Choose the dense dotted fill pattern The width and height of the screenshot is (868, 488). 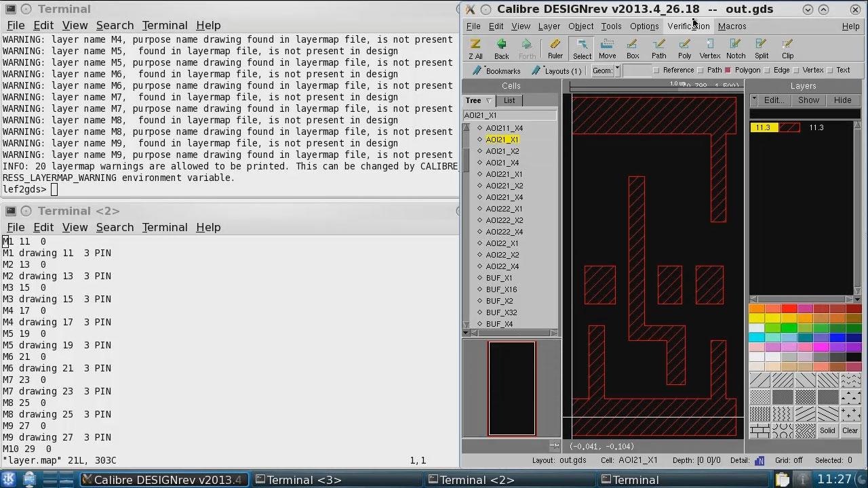pyautogui.click(x=783, y=397)
